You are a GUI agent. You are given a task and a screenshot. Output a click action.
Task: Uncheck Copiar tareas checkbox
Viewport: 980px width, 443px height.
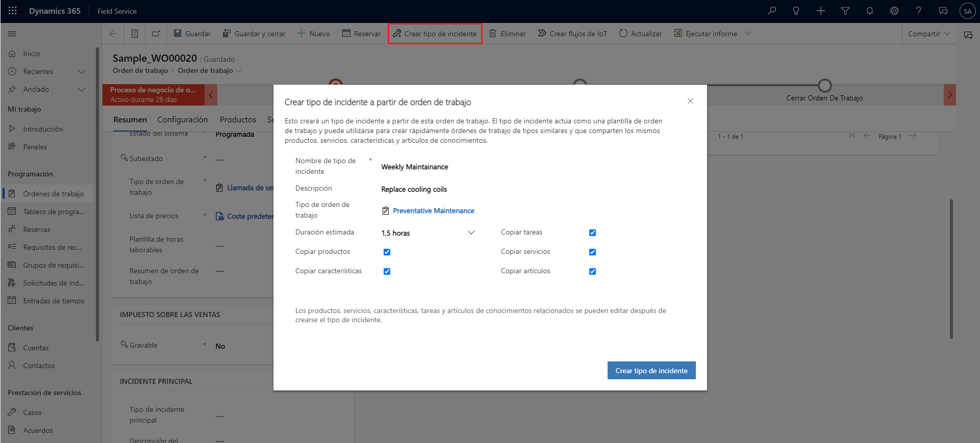click(592, 232)
